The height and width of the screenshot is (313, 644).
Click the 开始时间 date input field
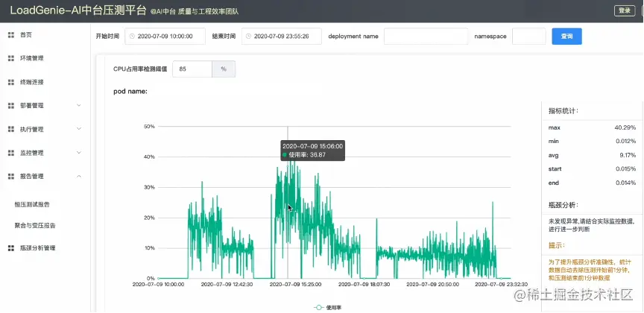[x=165, y=37]
